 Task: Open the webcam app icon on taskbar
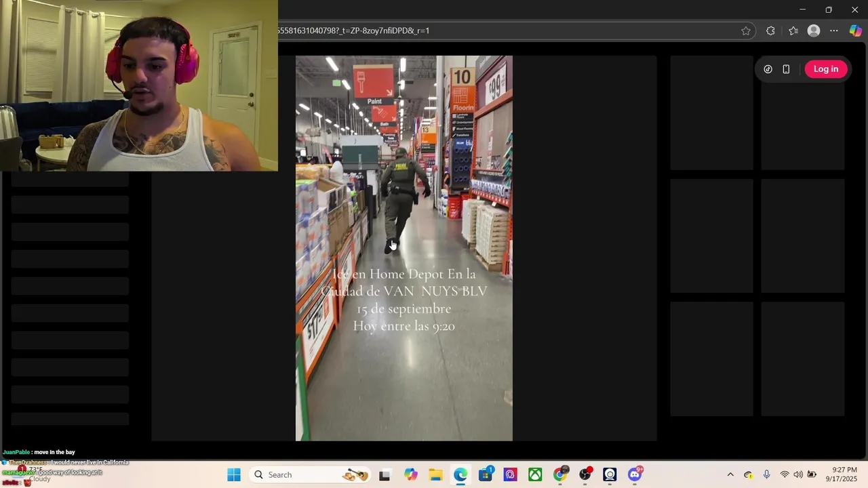coord(610,475)
